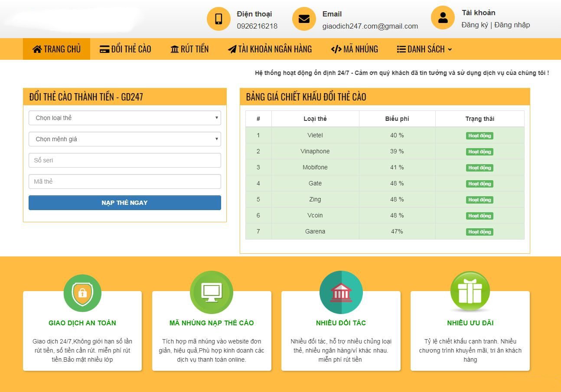Click the code icon beside MÃ NHÚNG
Image resolution: width=561 pixels, height=392 pixels.
pos(336,49)
